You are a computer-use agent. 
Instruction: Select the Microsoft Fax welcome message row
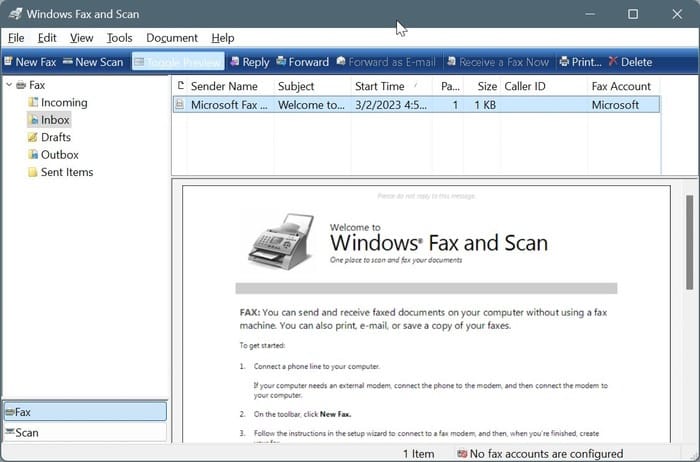[416, 104]
